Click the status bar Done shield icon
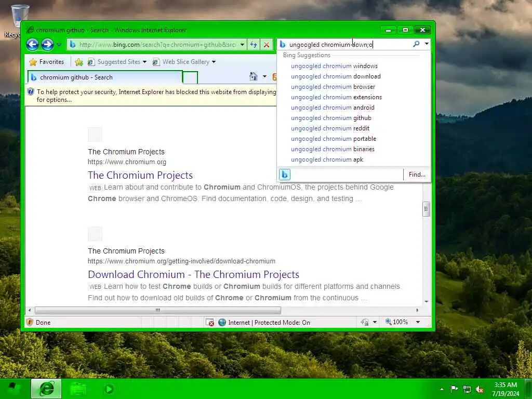This screenshot has height=399, width=532. 30,322
